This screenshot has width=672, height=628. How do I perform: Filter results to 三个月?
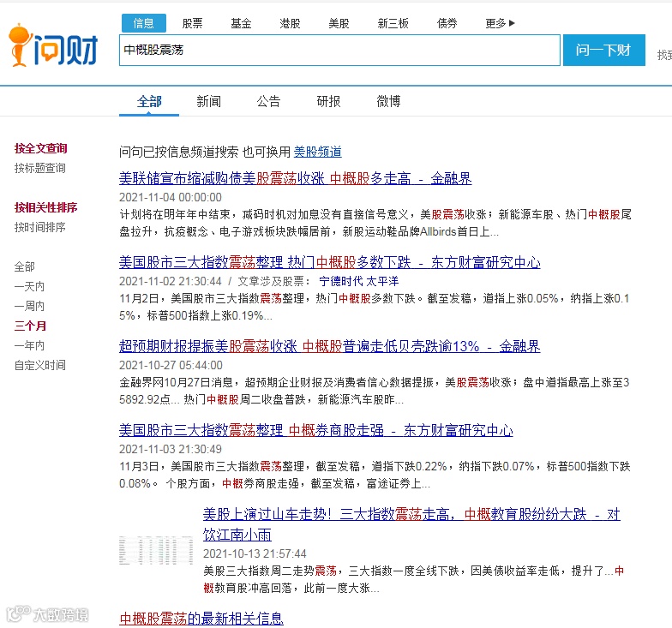(x=30, y=326)
